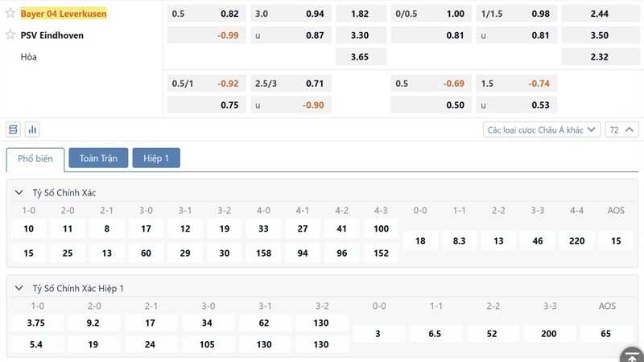Click PSV Eindhoven team name
Viewport: 644px width, 362px height.
[52, 35]
